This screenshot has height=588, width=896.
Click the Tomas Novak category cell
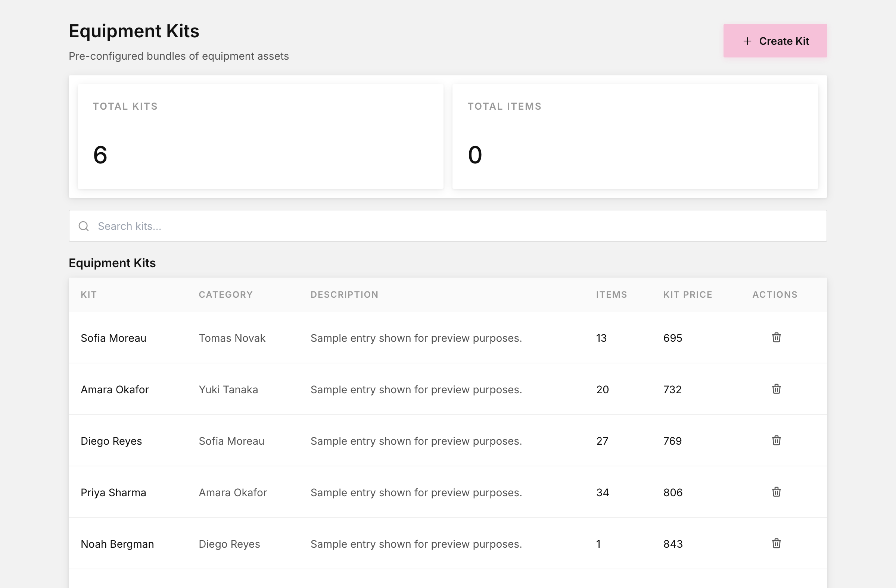coord(232,338)
